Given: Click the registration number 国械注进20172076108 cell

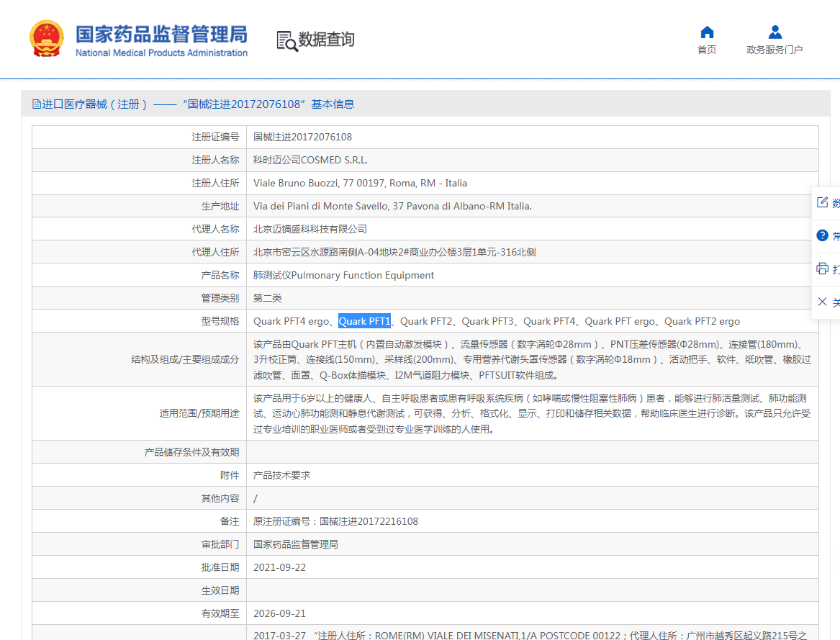Looking at the screenshot, I should (302, 137).
